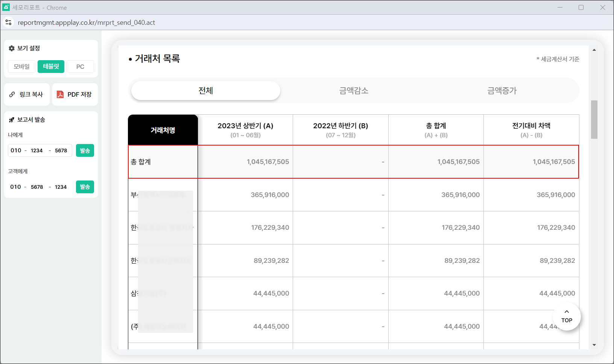
Task: Open the 금액감소 tab
Action: pos(354,91)
